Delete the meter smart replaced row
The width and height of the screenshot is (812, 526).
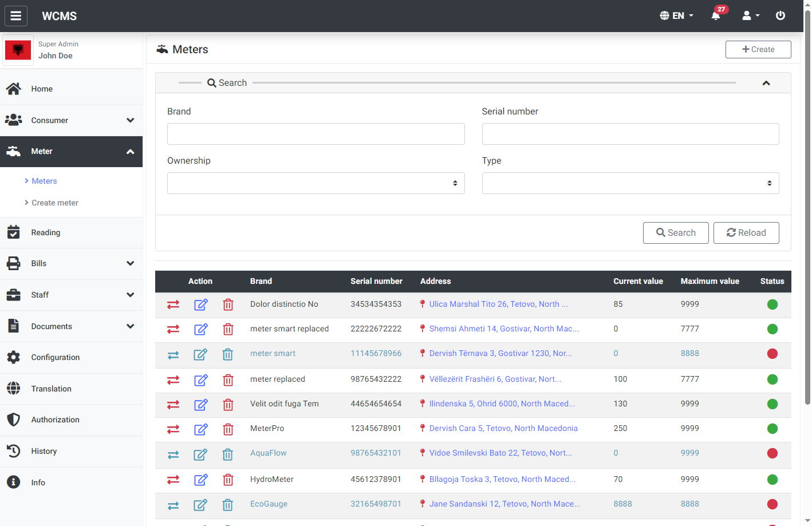228,329
